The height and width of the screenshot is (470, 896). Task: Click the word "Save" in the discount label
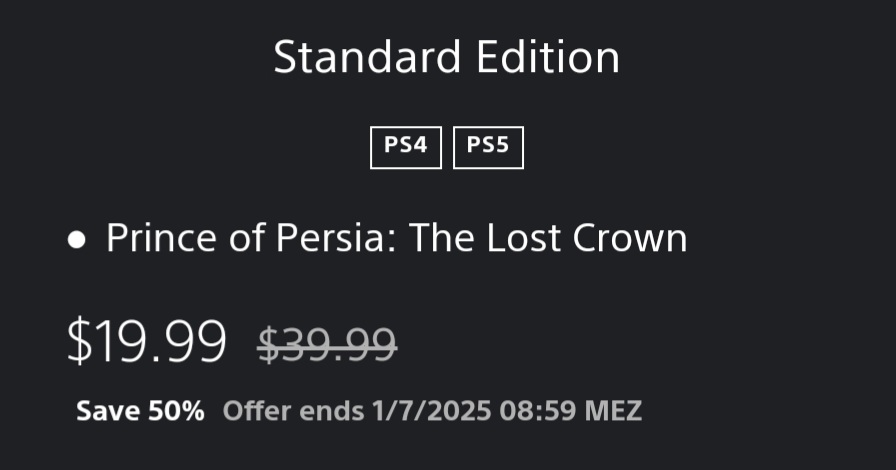(108, 411)
